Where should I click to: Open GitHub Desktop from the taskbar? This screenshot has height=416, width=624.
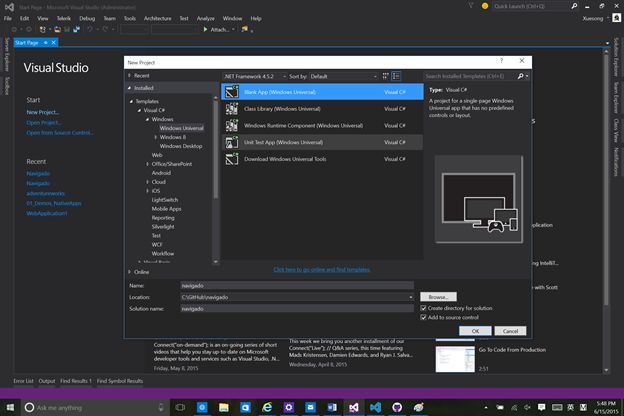397,407
